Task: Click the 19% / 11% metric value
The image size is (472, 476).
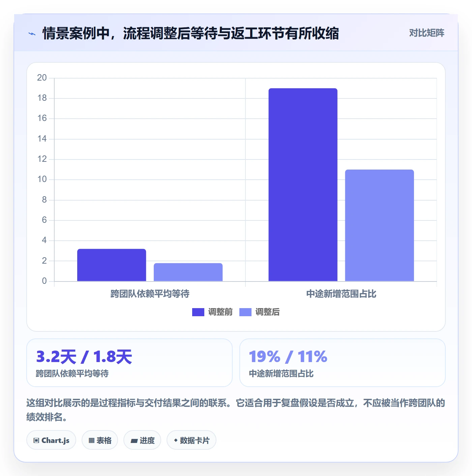Action: click(288, 357)
